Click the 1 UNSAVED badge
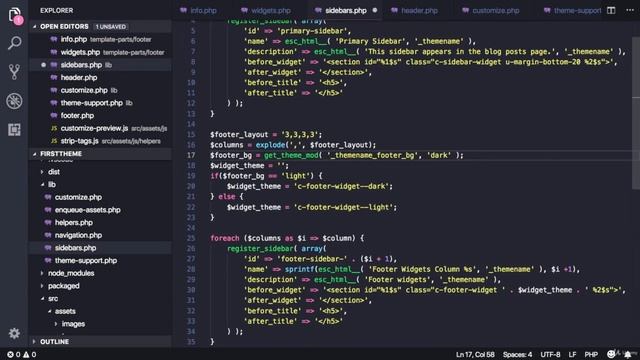 [111, 27]
